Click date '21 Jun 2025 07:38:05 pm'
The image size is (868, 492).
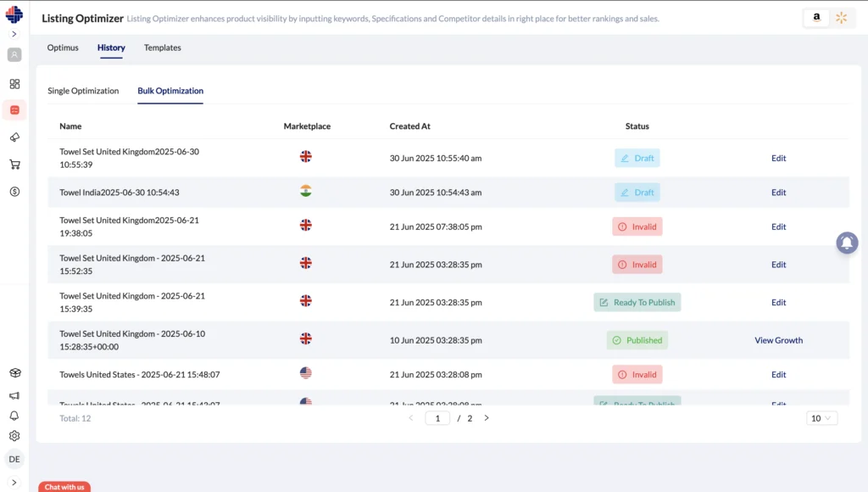(436, 226)
